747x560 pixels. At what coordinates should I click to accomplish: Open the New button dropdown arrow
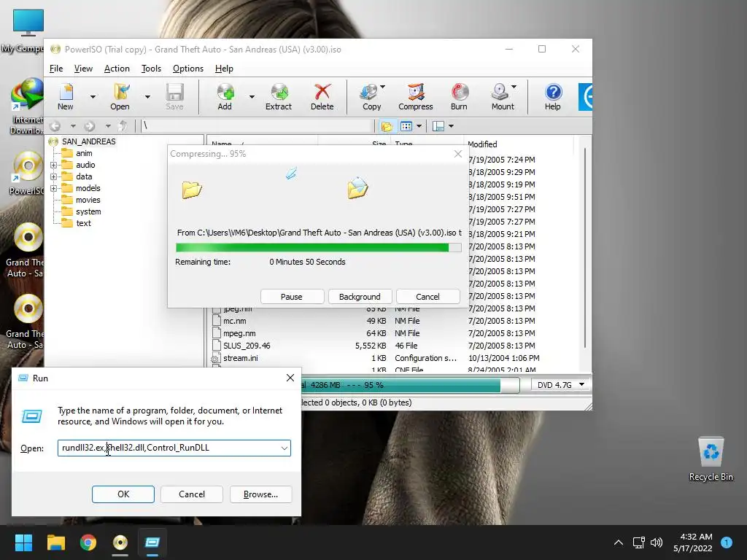pos(93,97)
